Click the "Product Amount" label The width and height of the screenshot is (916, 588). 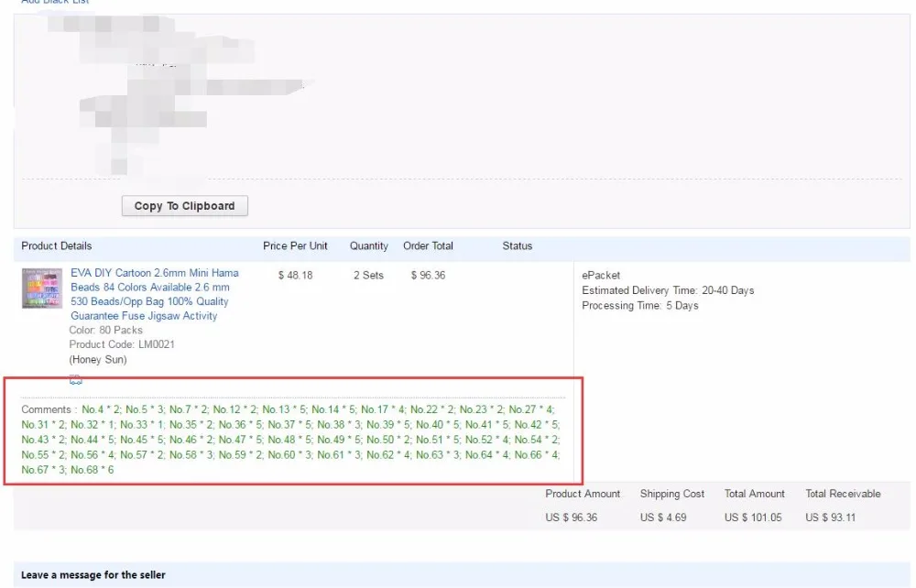(x=583, y=494)
